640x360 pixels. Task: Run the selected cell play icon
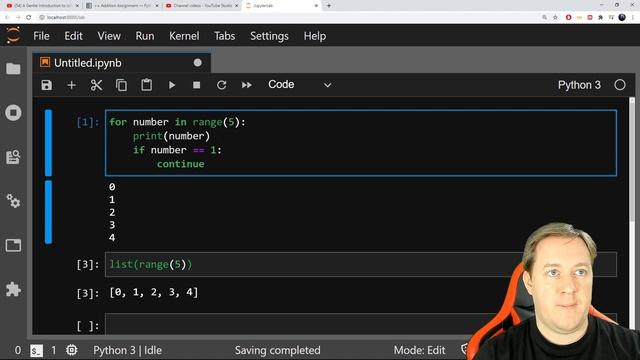(172, 85)
